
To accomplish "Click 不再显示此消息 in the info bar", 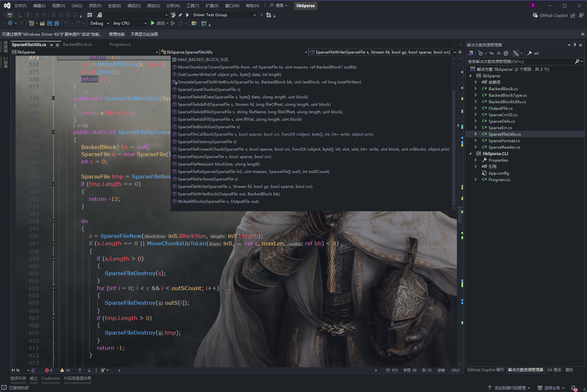I will coord(144,34).
